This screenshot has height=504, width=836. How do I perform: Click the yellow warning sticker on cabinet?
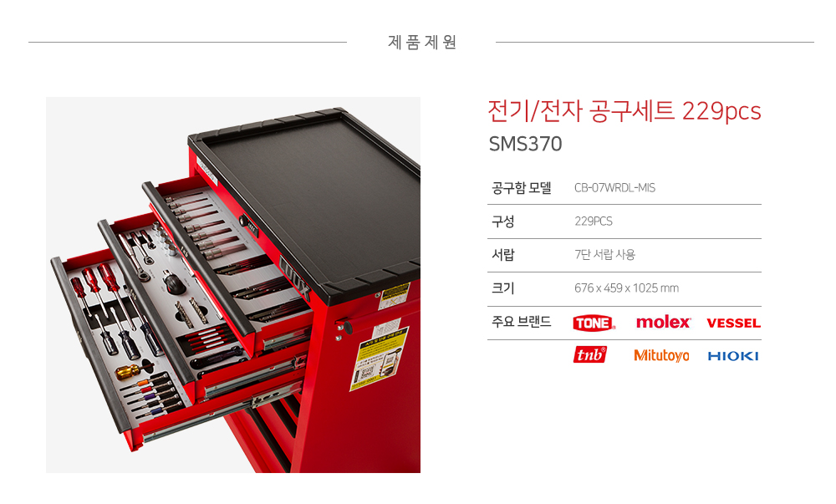point(379,358)
